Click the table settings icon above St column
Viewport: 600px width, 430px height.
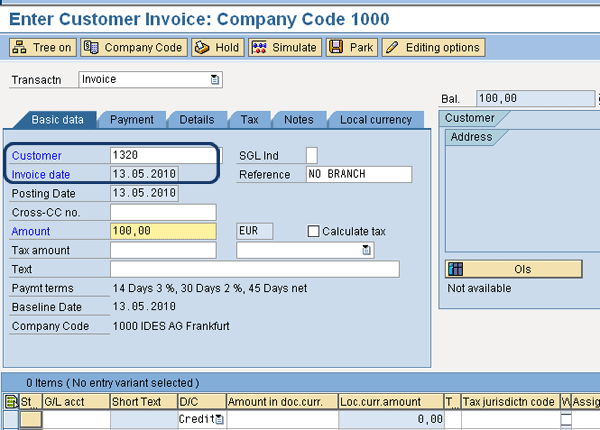coord(11,402)
